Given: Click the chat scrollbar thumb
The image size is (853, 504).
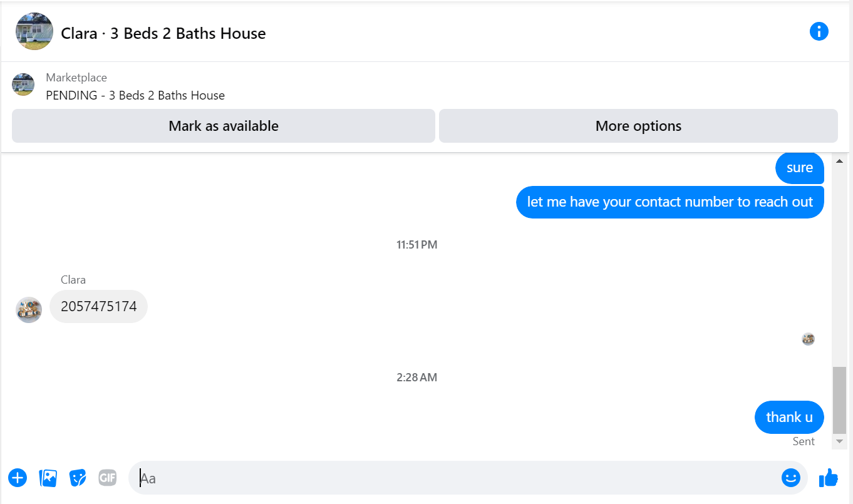Looking at the screenshot, I should (839, 401).
